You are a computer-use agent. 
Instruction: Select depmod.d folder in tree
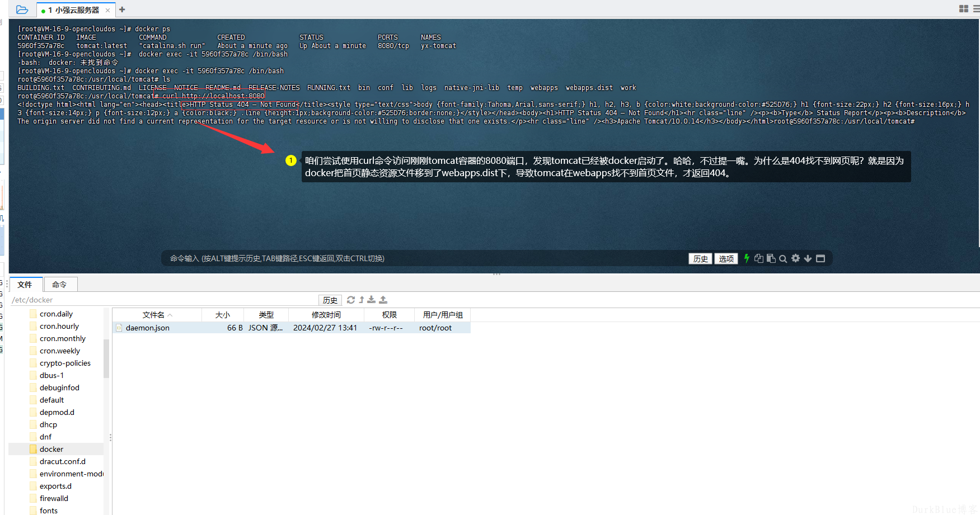coord(57,412)
